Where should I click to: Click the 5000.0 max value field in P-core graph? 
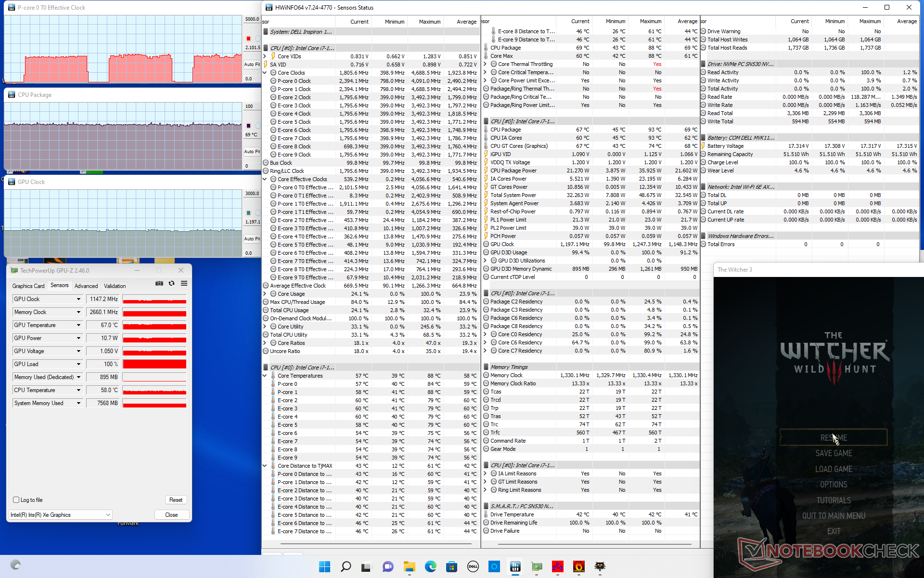tap(252, 19)
